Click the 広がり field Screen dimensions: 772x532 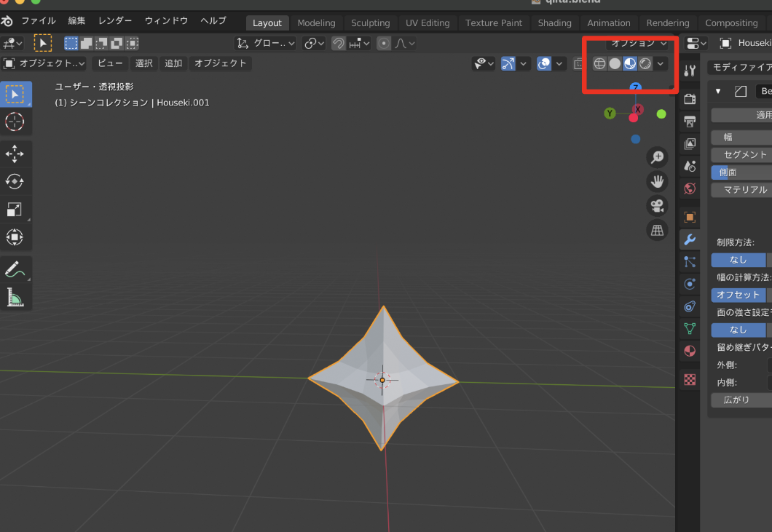click(742, 400)
